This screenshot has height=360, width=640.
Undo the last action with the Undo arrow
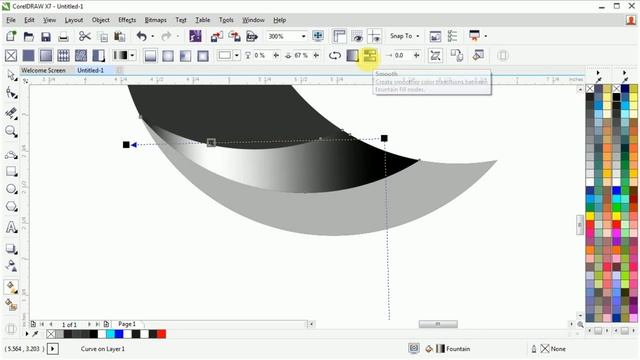point(142,36)
